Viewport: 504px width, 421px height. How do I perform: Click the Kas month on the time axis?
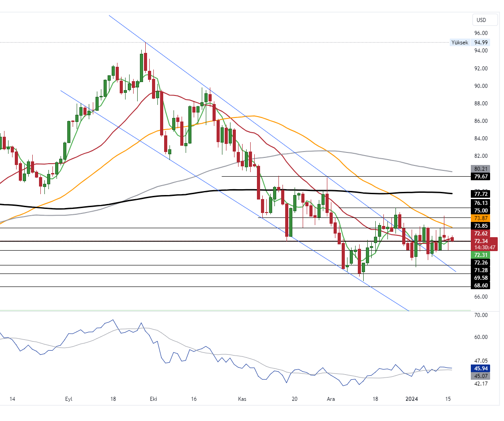click(242, 399)
